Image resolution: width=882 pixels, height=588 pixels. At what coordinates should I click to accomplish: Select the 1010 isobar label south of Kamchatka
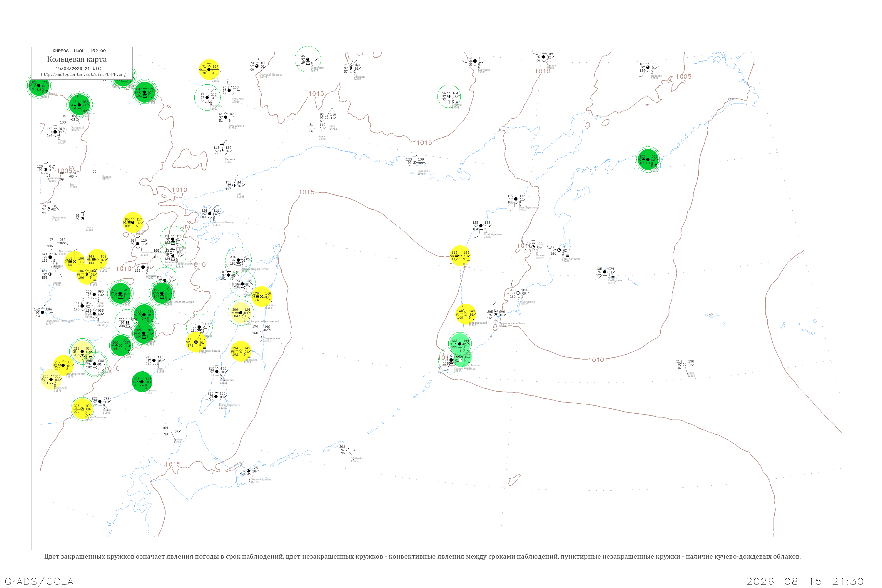click(x=596, y=360)
